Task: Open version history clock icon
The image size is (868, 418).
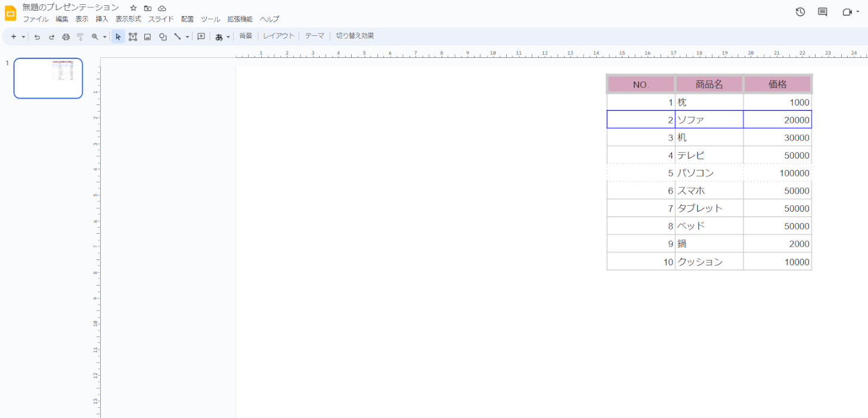Action: tap(800, 12)
